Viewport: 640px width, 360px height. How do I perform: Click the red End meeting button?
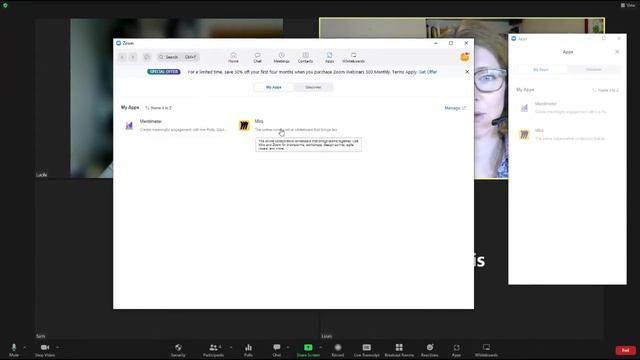click(x=625, y=350)
